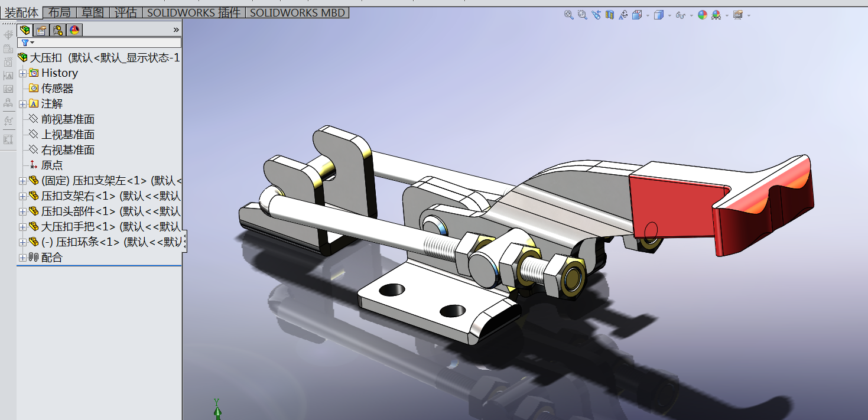Expand the 压扣支架左<1> component
The image size is (868, 420).
(22, 181)
